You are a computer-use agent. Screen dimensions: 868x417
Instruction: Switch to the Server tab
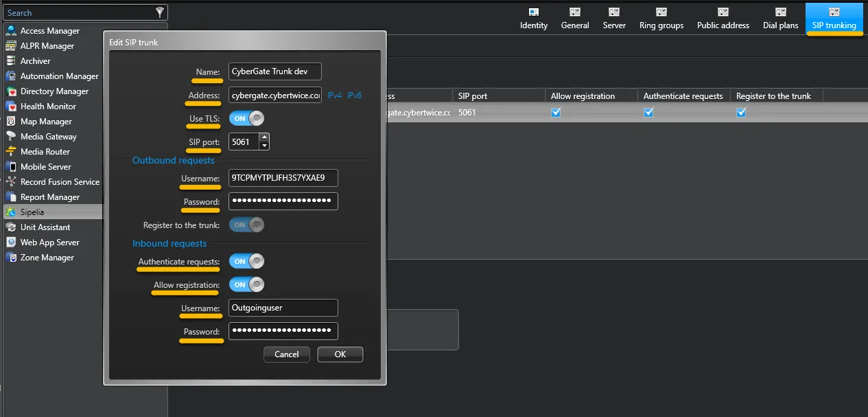pos(614,19)
